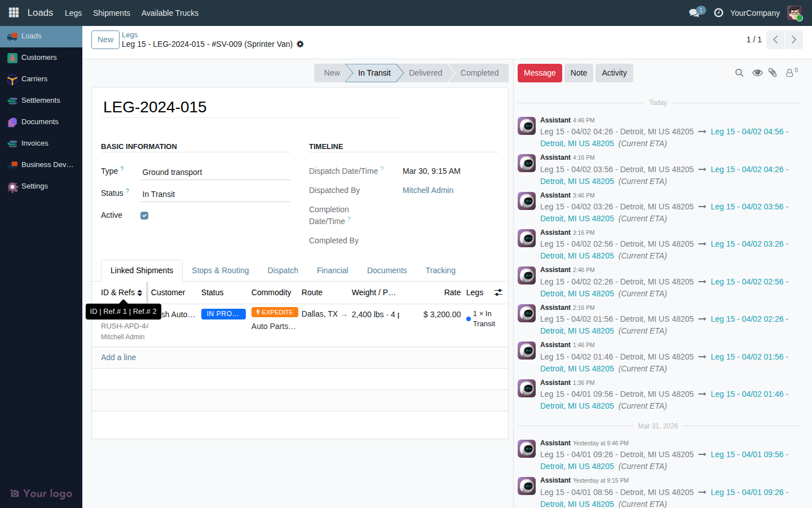
Task: Open Business Dev in the sidebar
Action: pyautogui.click(x=41, y=165)
